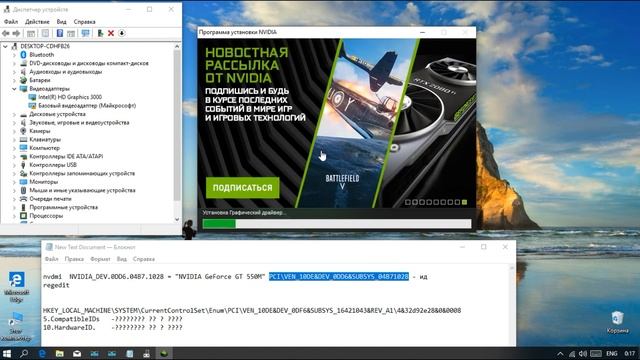The image size is (640, 360).
Task: Open taskbar Search magnifier
Action: click(24, 353)
